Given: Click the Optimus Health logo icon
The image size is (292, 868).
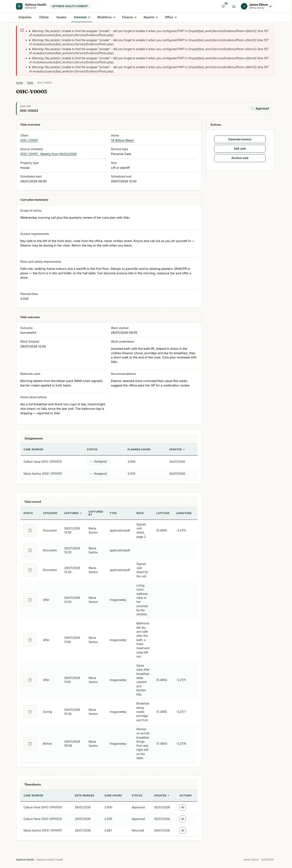Looking at the screenshot, I should tap(19, 6).
